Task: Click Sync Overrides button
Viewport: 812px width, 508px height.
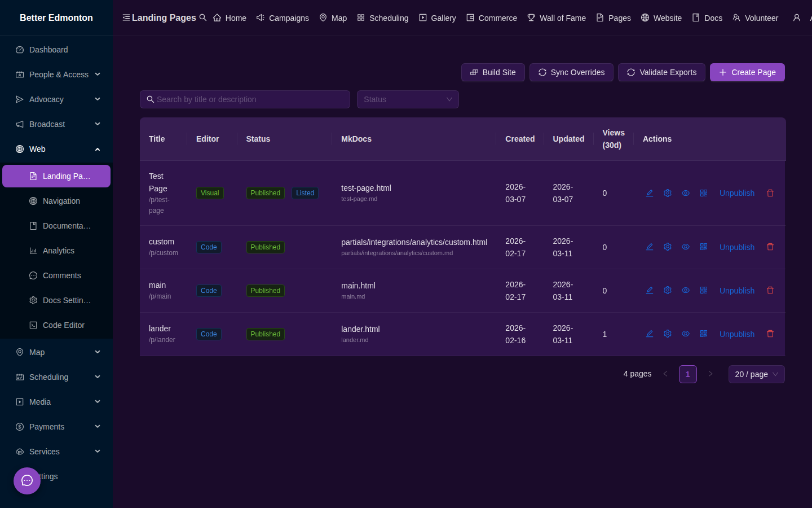Action: click(x=571, y=72)
